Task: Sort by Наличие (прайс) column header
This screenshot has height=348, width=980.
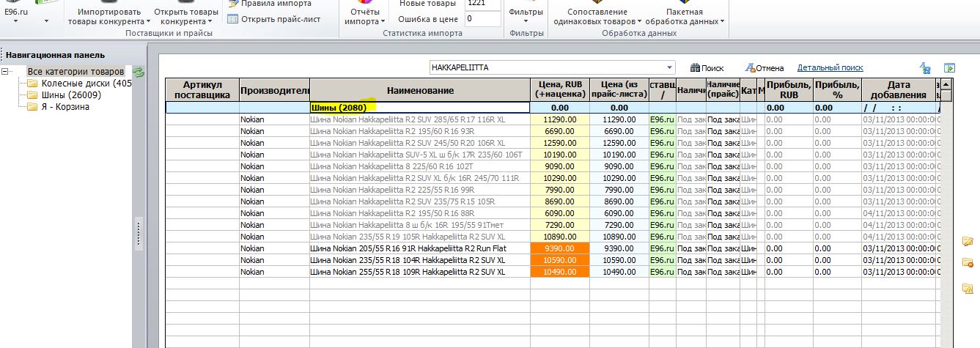Action: point(723,90)
